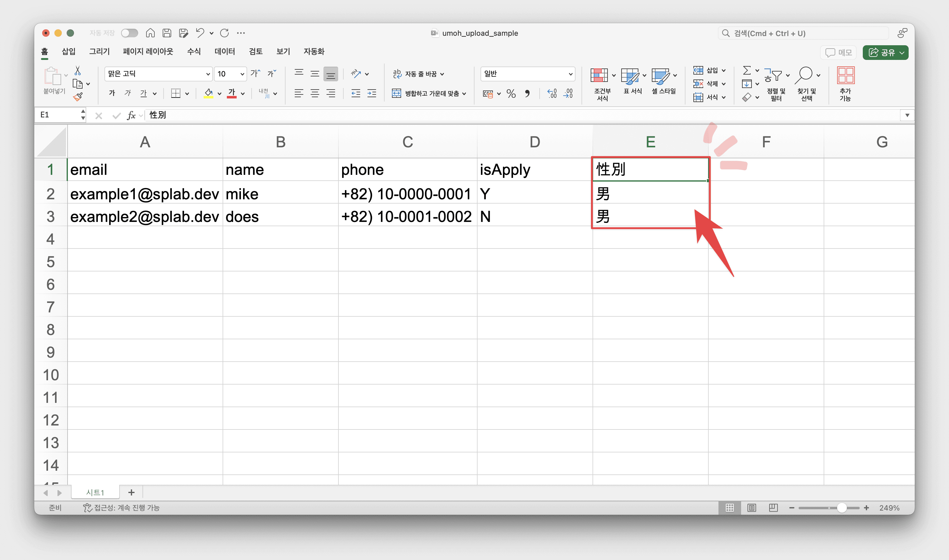This screenshot has height=560, width=949.
Task: Click the cut scissors icon
Action: tap(78, 71)
